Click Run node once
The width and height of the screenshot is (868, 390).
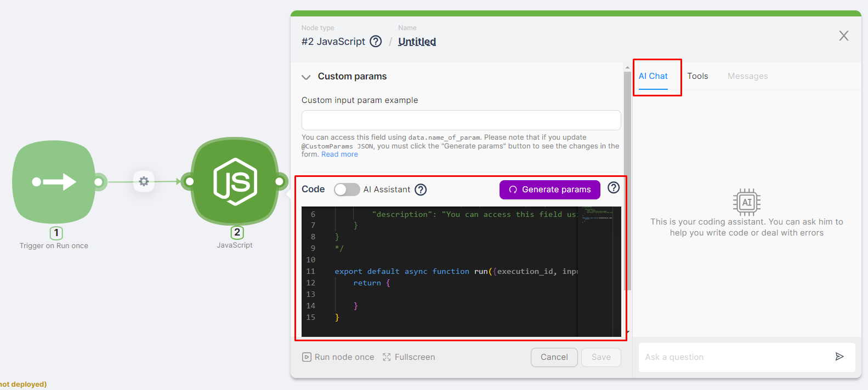click(x=338, y=357)
